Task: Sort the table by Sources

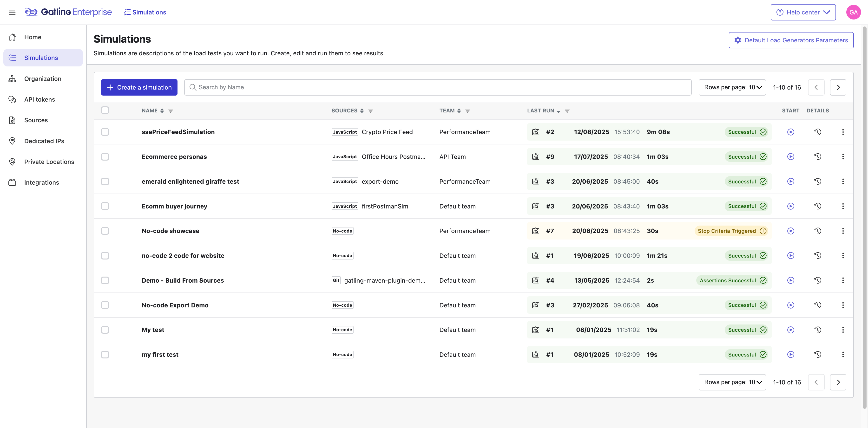Action: 362,111
